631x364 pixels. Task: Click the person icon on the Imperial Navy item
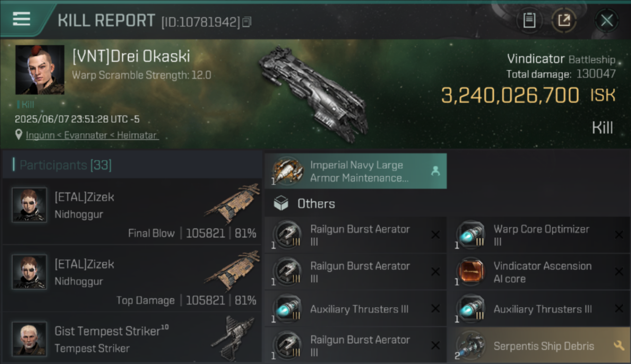coord(435,171)
